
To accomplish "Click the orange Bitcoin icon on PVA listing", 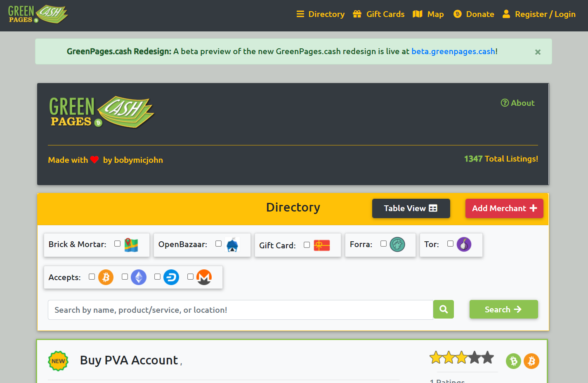I will (531, 361).
